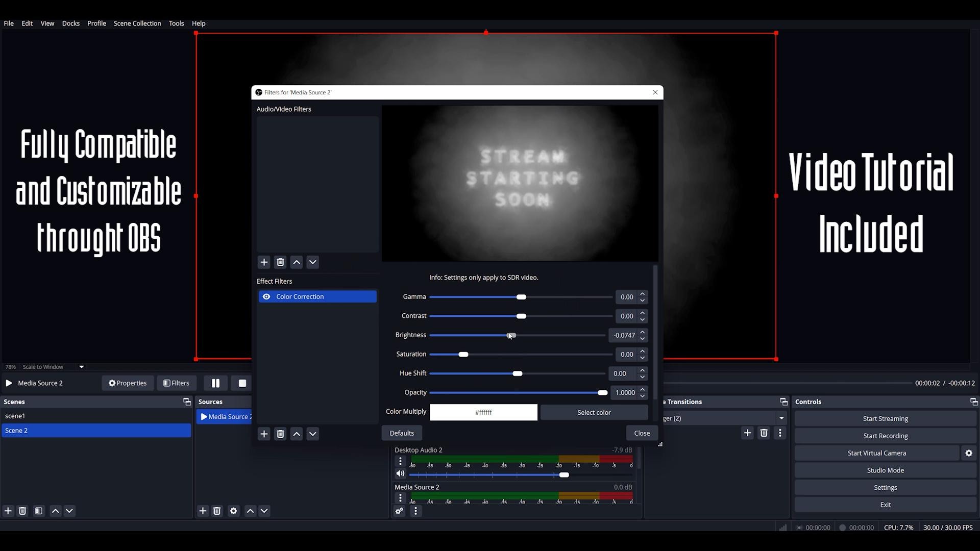Decrease Brightness value with down stepper
Viewport: 980px width, 551px height.
pos(643,339)
